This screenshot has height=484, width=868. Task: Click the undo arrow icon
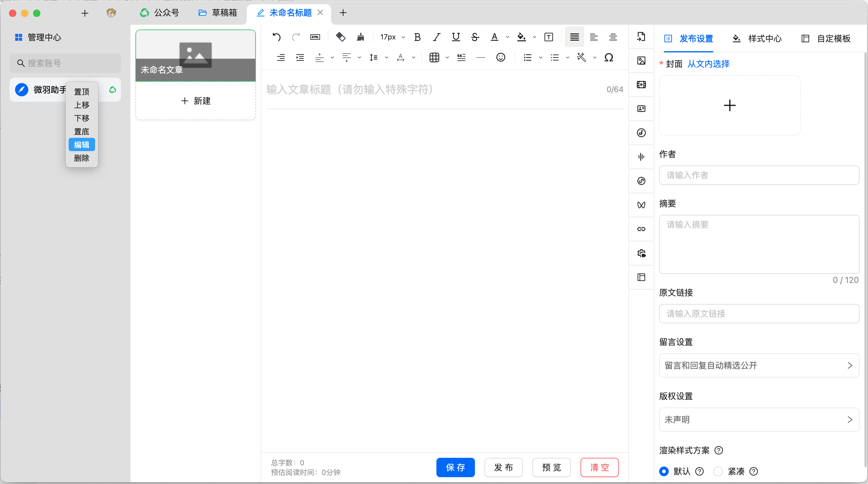[x=276, y=37]
